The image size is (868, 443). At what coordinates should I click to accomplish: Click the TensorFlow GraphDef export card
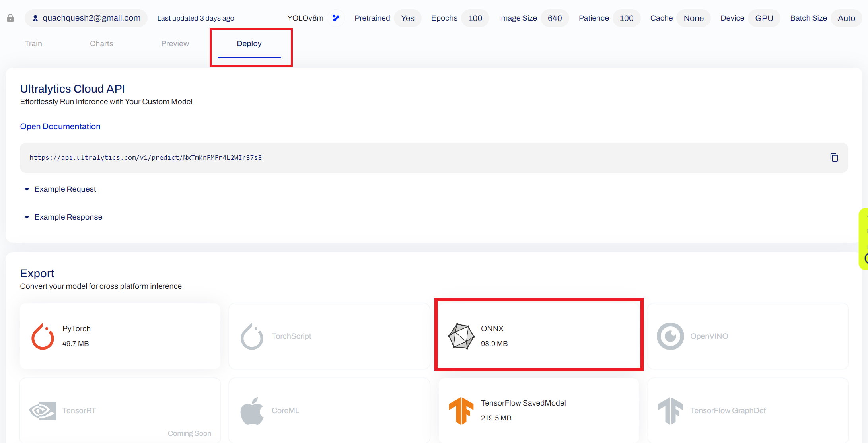(748, 410)
